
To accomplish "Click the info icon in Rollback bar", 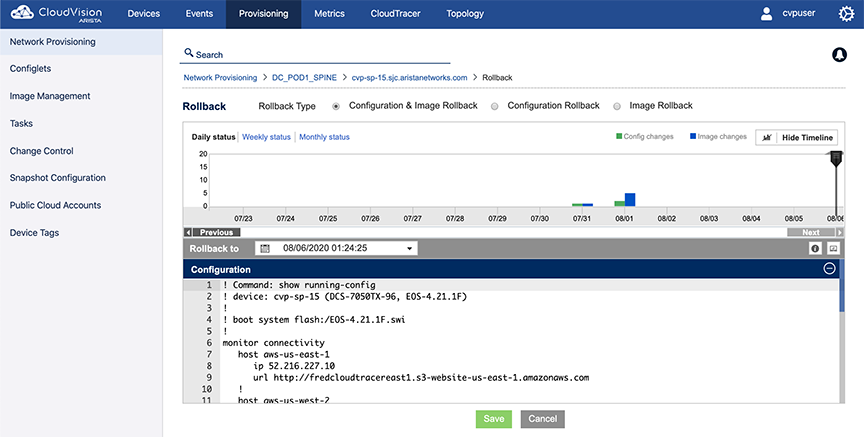I will pos(815,249).
